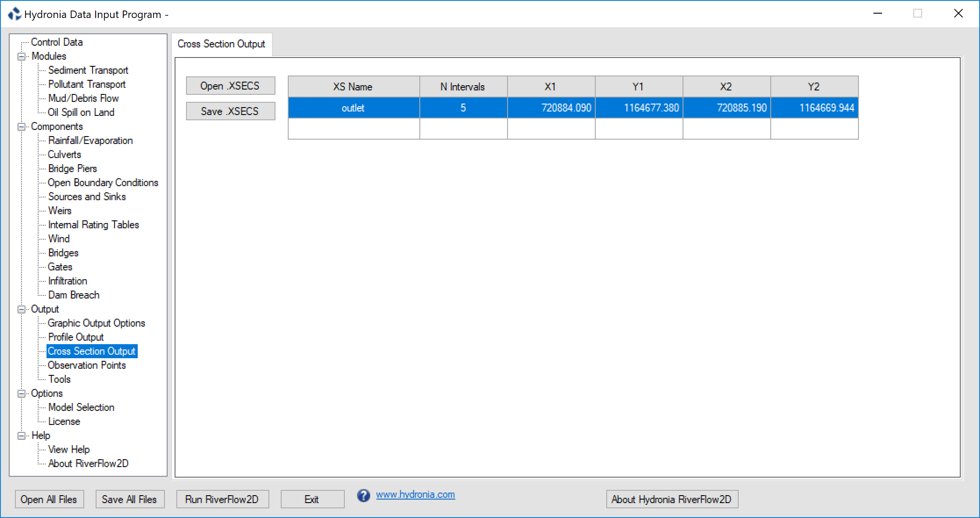Click the X1 column header
980x518 pixels.
[x=551, y=86]
